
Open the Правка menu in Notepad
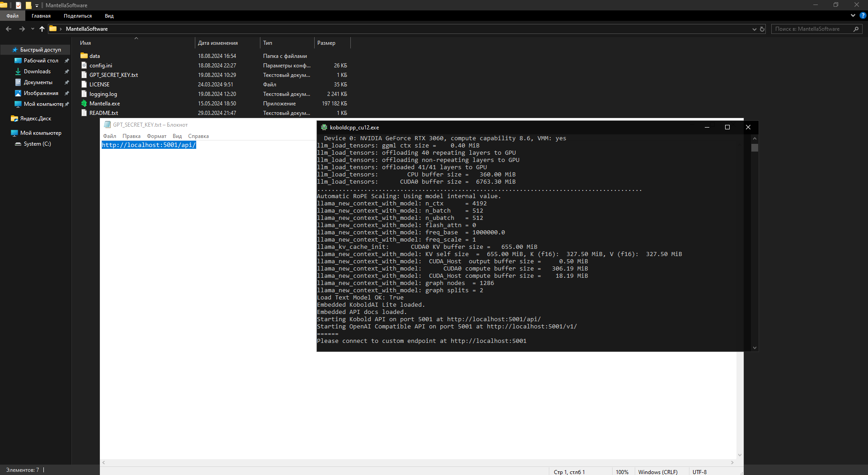[131, 136]
